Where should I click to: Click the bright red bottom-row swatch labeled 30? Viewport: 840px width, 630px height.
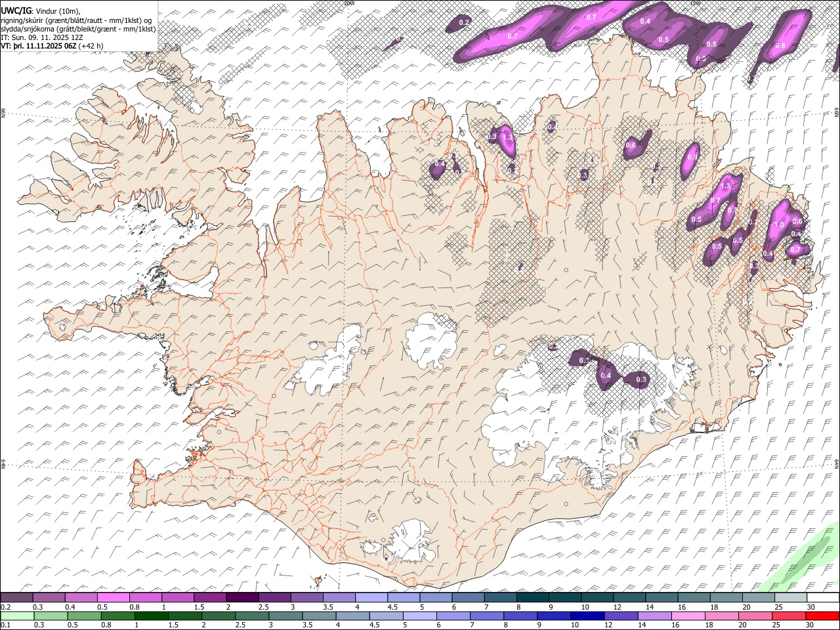pos(823,616)
